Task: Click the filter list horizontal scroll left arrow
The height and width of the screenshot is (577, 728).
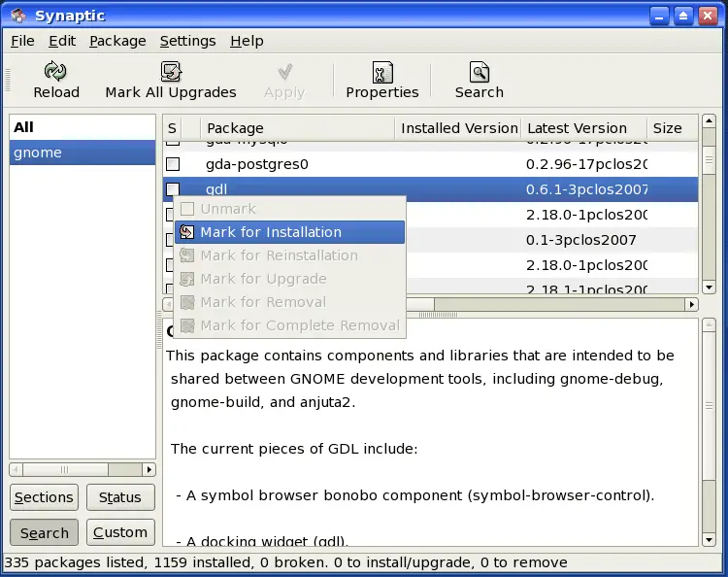Action: click(x=16, y=470)
